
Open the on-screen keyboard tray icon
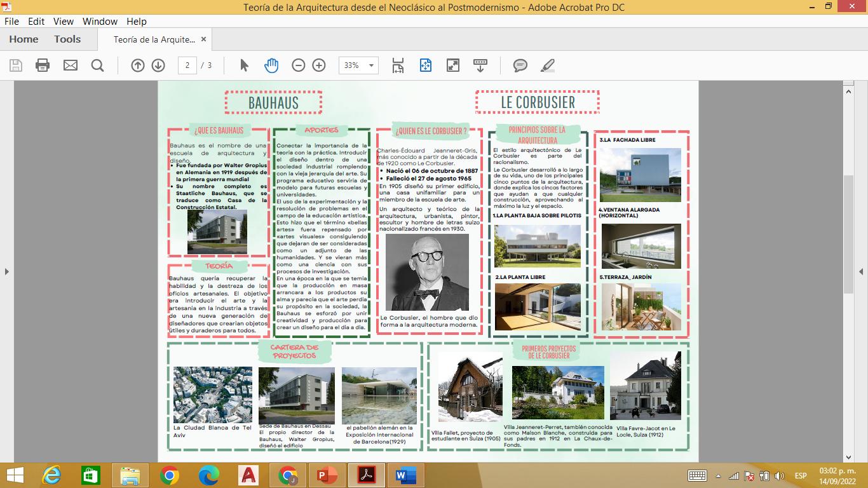tap(697, 475)
